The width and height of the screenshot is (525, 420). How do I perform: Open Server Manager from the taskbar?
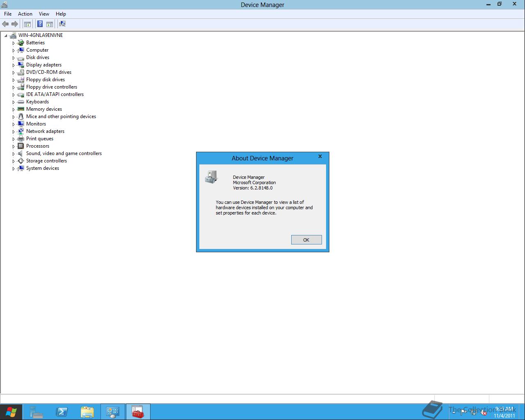pyautogui.click(x=37, y=412)
